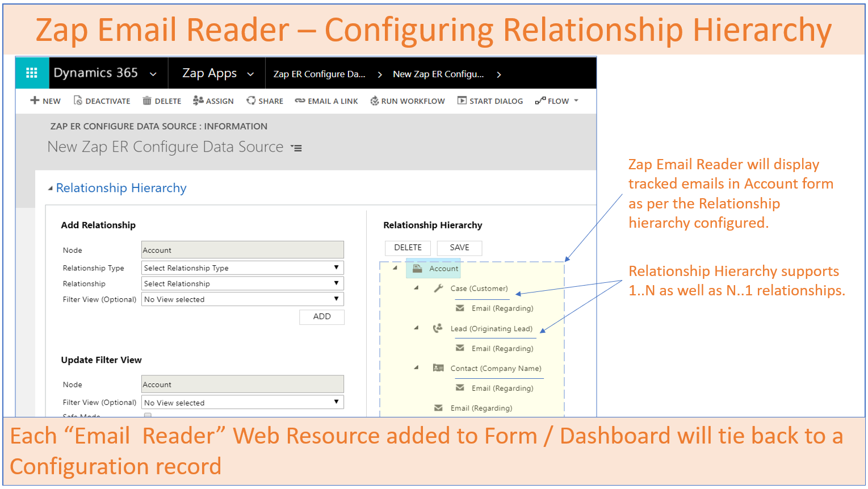
Task: Collapse the Lead (Originating Lead) arrow
Action: click(x=416, y=328)
